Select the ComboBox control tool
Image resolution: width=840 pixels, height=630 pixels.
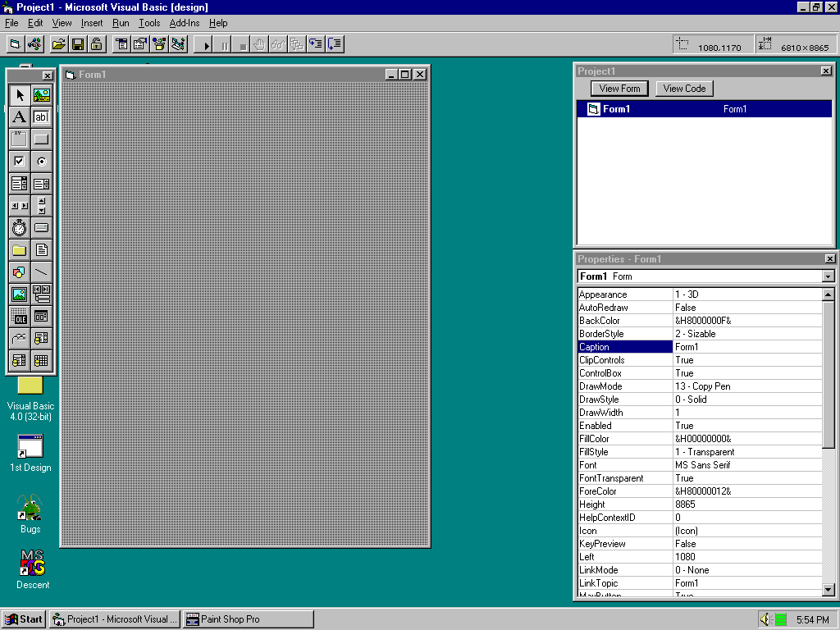click(x=20, y=184)
